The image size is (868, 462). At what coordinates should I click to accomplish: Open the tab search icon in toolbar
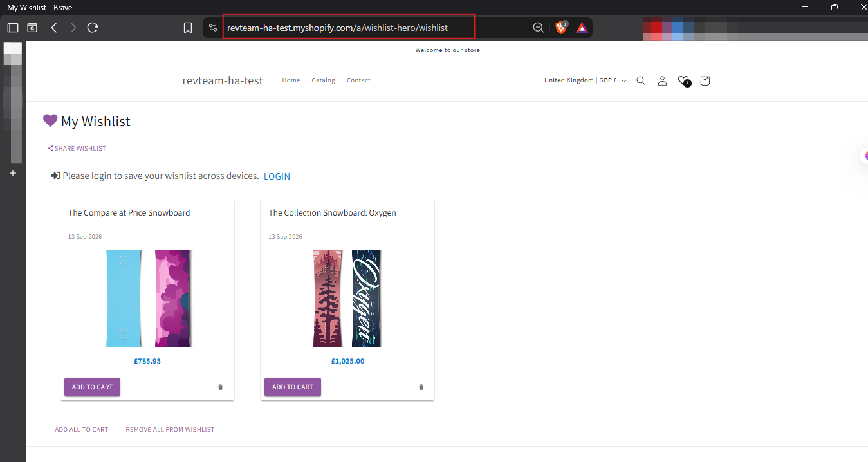click(x=32, y=28)
